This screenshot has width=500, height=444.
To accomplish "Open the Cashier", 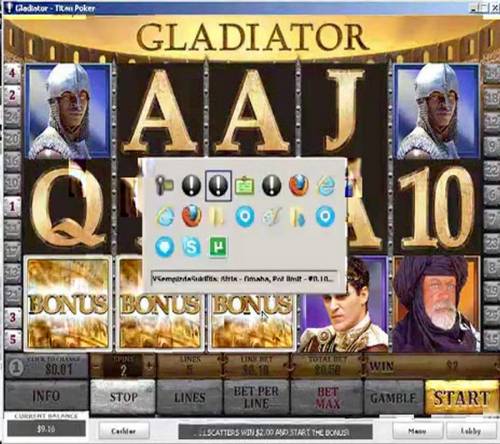I will 124,431.
